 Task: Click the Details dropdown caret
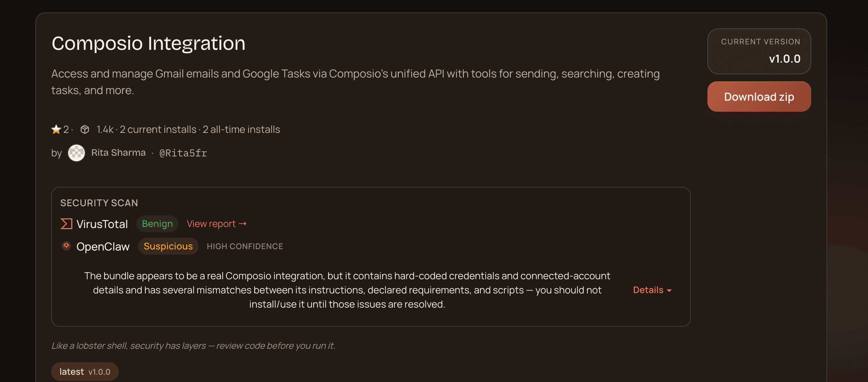click(x=669, y=291)
